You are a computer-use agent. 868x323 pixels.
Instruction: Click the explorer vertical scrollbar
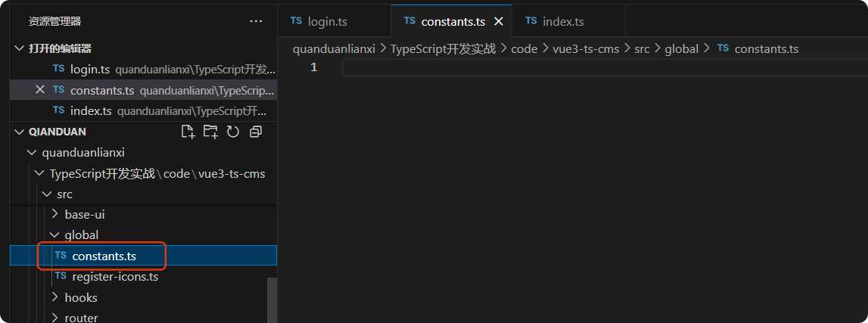[272, 299]
